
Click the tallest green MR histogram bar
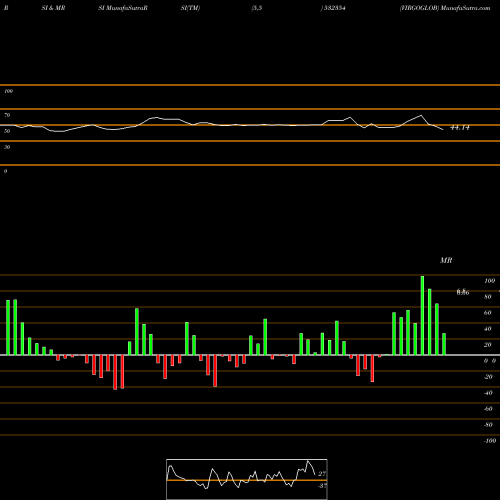pos(422,315)
